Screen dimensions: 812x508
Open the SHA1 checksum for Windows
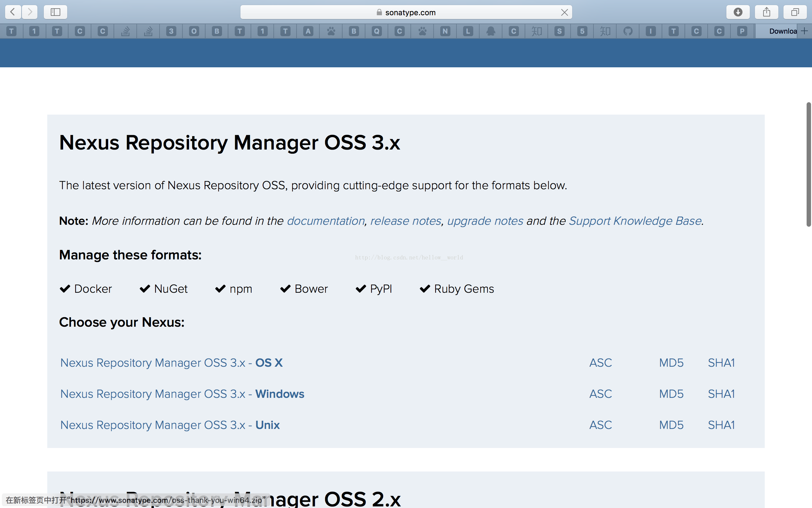pyautogui.click(x=721, y=394)
